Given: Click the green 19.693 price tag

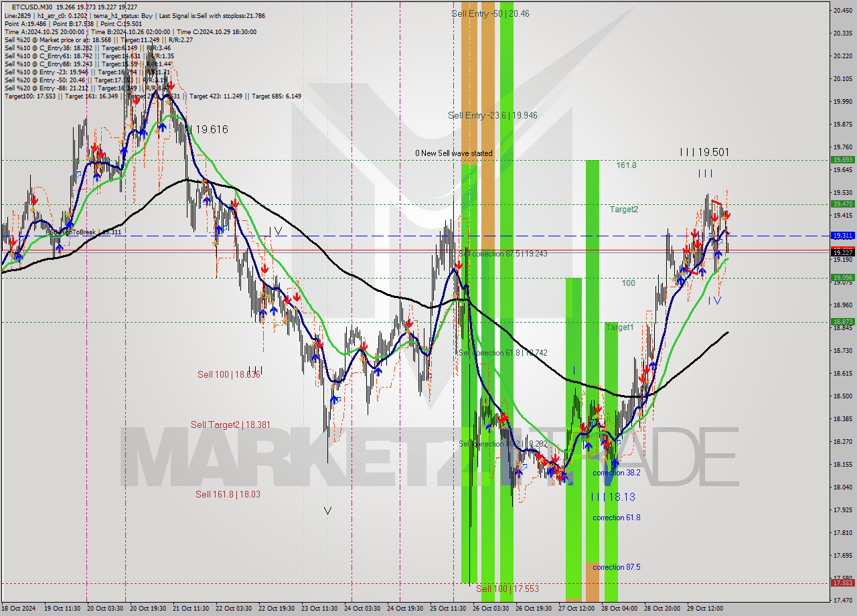Looking at the screenshot, I should pyautogui.click(x=842, y=160).
